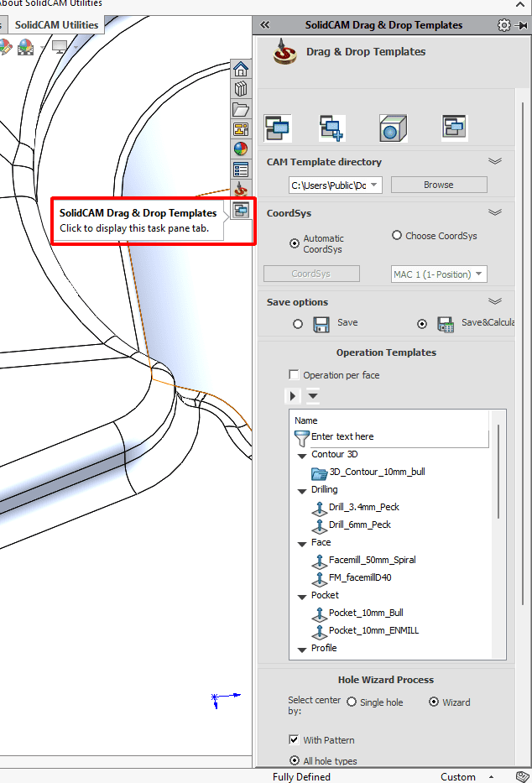Click the templates list scrollbar
This screenshot has width=532, height=783.
pyautogui.click(x=498, y=472)
